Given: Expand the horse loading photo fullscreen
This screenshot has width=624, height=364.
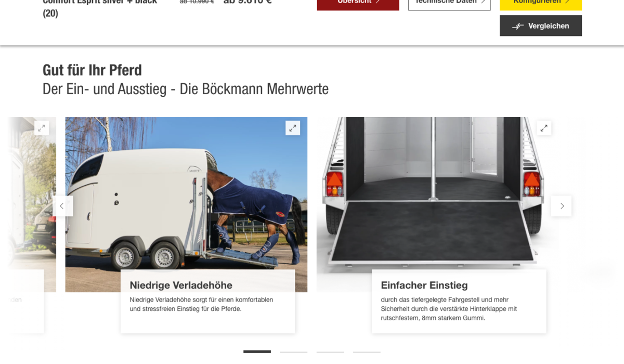Looking at the screenshot, I should pyautogui.click(x=293, y=128).
